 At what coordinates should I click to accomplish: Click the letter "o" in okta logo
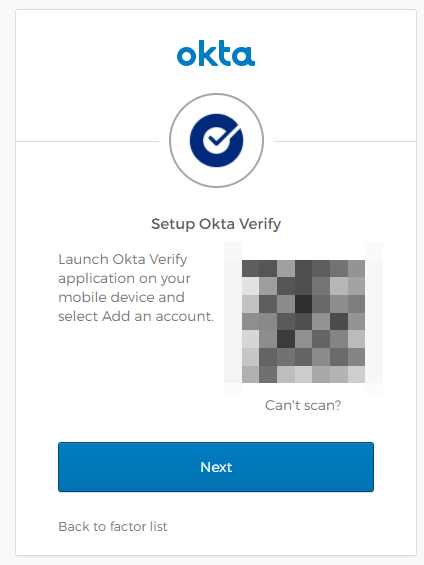[x=186, y=57]
